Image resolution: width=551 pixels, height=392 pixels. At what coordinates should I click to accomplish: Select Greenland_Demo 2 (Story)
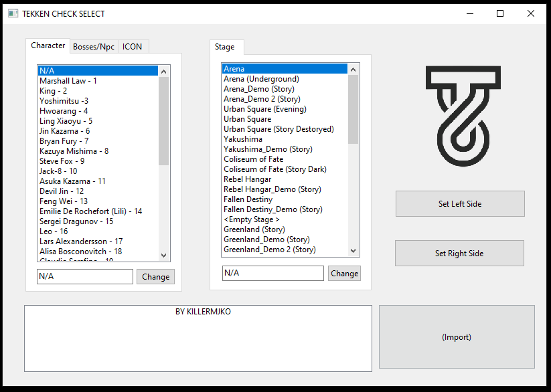coord(285,250)
